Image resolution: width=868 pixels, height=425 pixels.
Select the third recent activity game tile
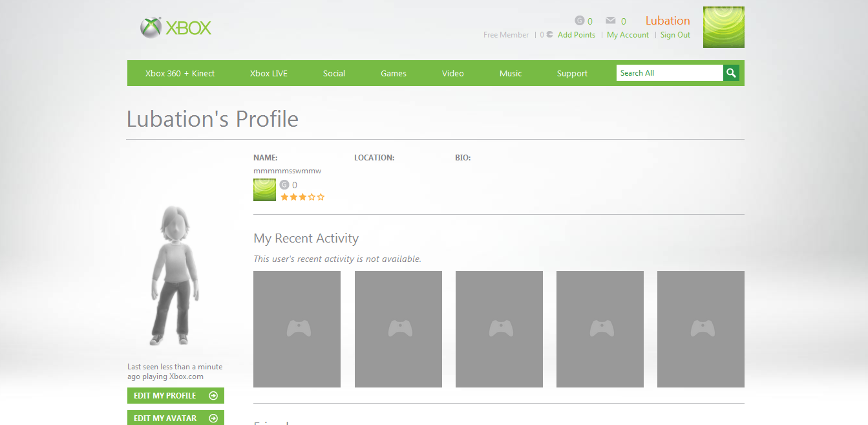click(x=499, y=329)
